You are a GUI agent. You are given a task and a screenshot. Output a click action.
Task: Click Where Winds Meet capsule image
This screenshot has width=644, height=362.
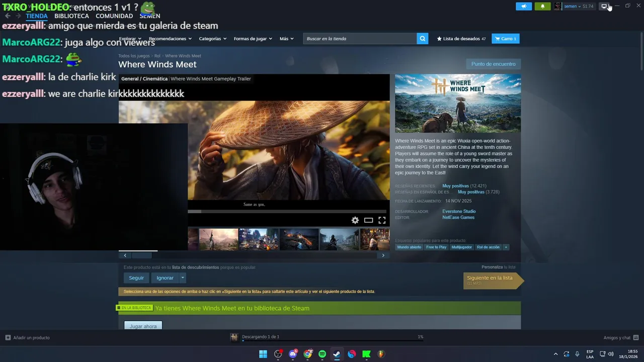(458, 104)
